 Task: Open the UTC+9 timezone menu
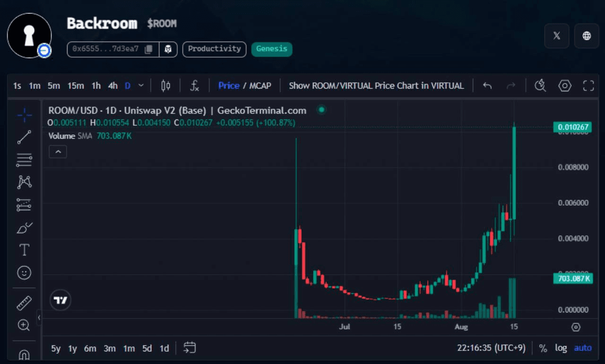pos(491,348)
